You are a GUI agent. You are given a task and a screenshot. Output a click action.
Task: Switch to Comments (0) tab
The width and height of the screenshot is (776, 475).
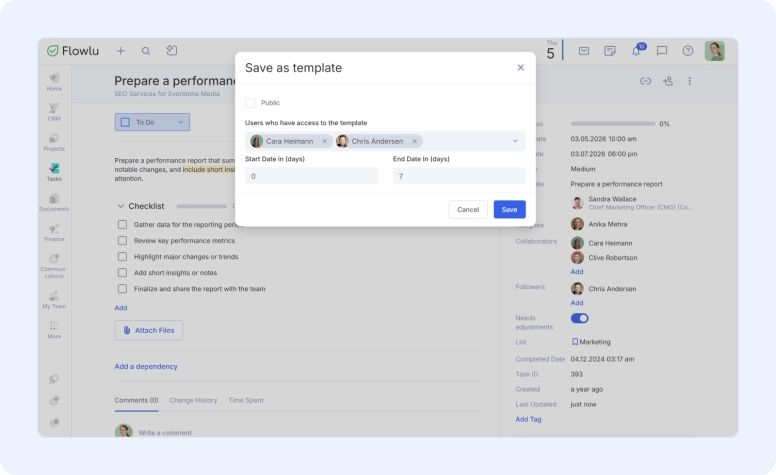click(136, 400)
